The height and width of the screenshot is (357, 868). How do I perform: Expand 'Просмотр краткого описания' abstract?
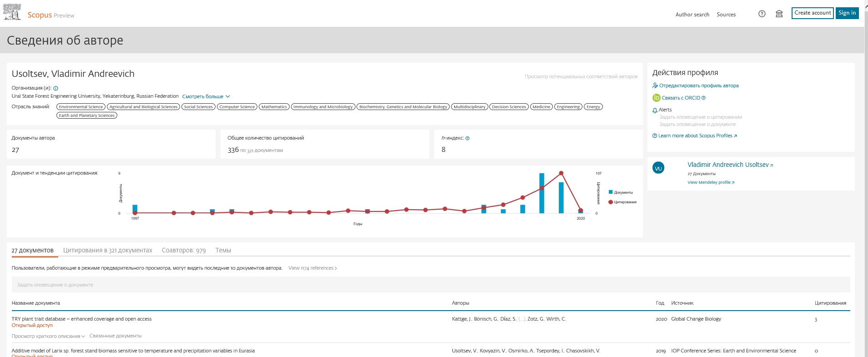point(48,336)
